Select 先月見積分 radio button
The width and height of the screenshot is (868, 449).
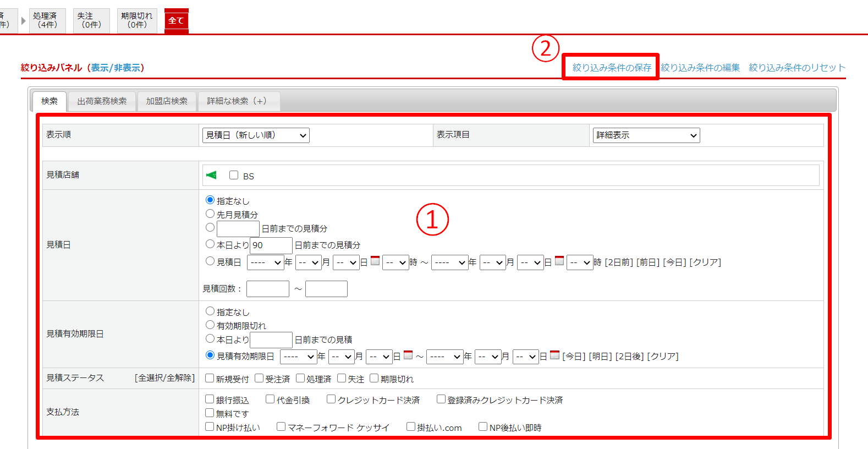[210, 213]
